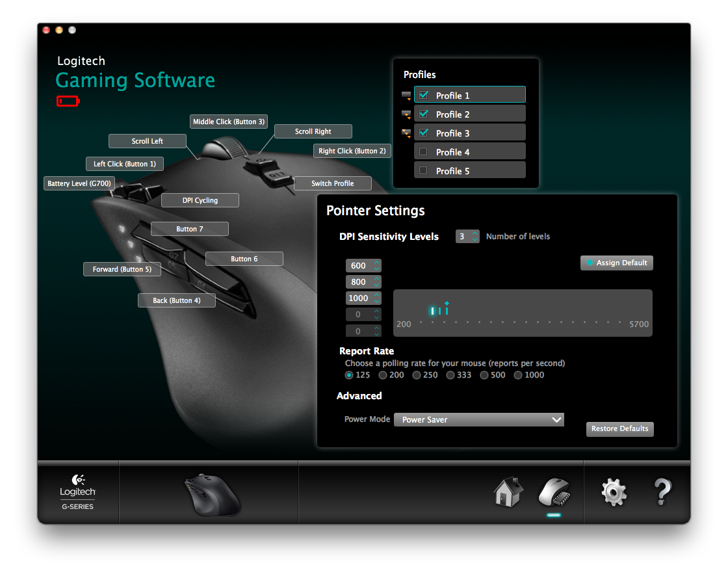Viewport: 728px width, 576px height.
Task: Select the Profile 5 row
Action: click(x=470, y=171)
